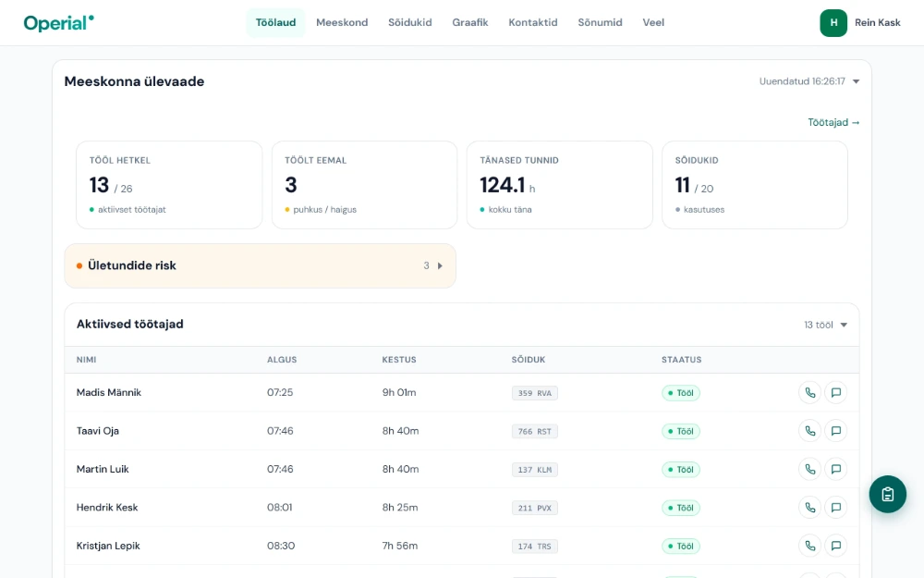Open the Sõidukid 11 / 20 card
Screen dimensions: 924x578
click(755, 185)
